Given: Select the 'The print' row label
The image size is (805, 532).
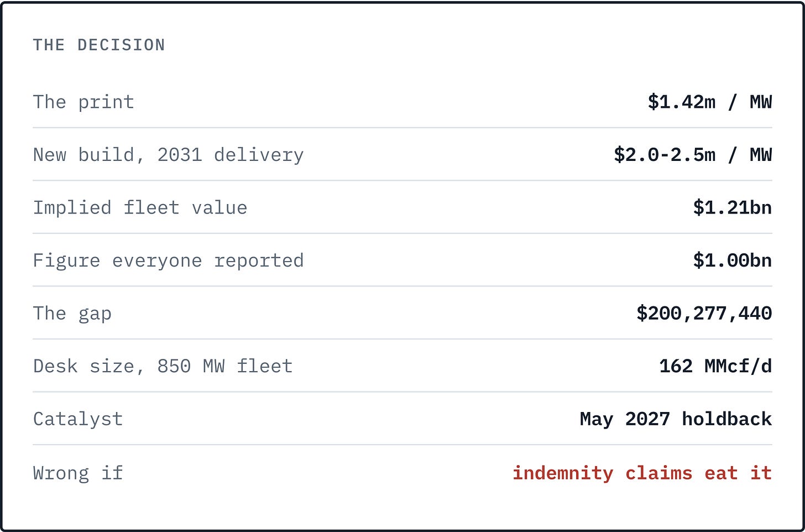Looking at the screenshot, I should [x=83, y=102].
